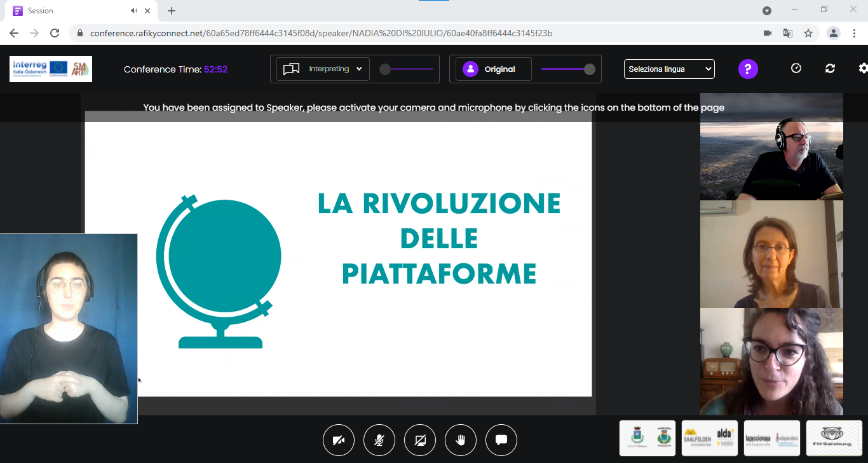Select the middle woman participant video tile
Screen dimensions: 868x463
pyautogui.click(x=771, y=254)
